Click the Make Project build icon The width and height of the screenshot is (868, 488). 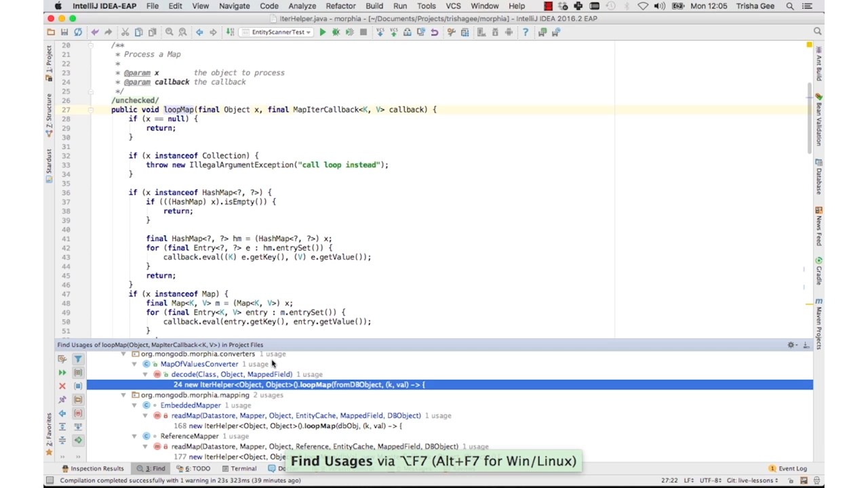pyautogui.click(x=231, y=32)
